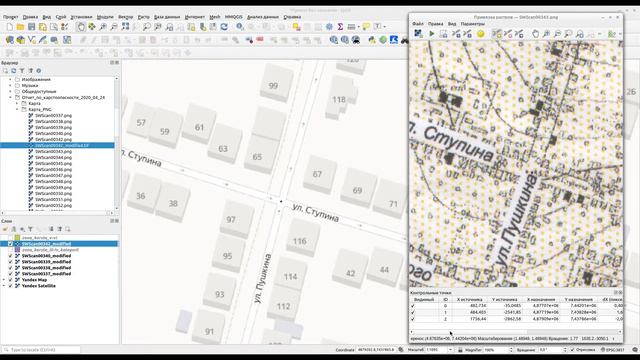The image size is (640, 360).
Task: Select Add Point tool in Georeferencer
Action: 496,34
